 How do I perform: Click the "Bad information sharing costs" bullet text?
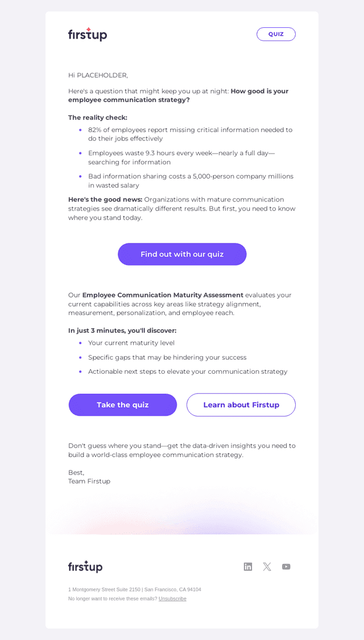191,181
